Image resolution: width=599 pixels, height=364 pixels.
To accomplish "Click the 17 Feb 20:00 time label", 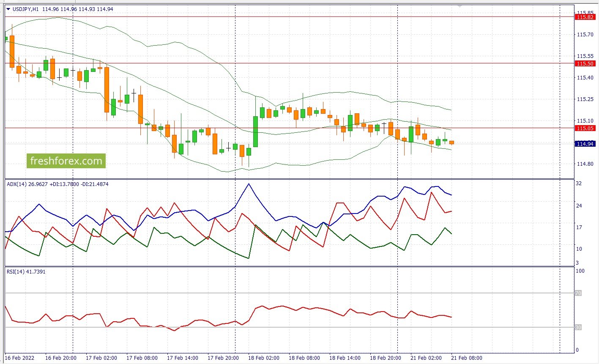I will 223,358.
